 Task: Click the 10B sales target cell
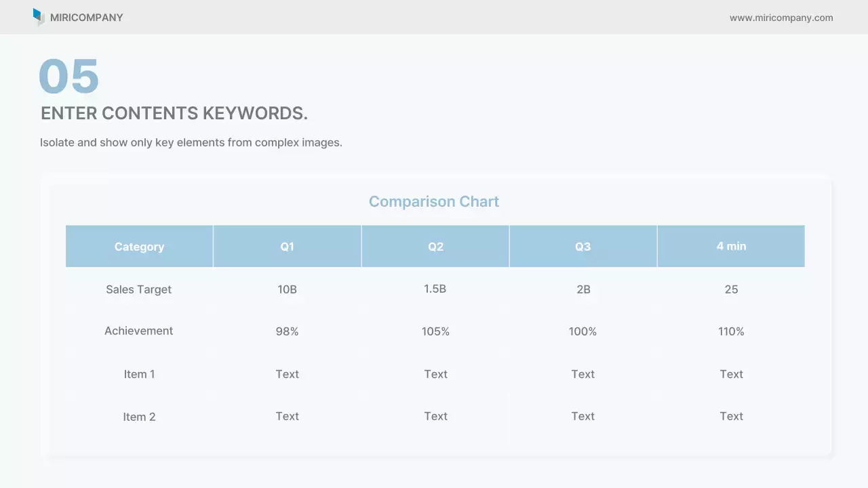(288, 289)
